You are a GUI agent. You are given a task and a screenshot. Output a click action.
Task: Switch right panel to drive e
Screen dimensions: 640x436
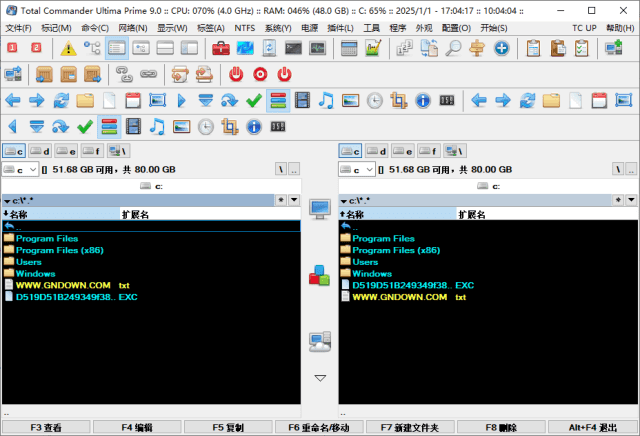pyautogui.click(x=403, y=151)
